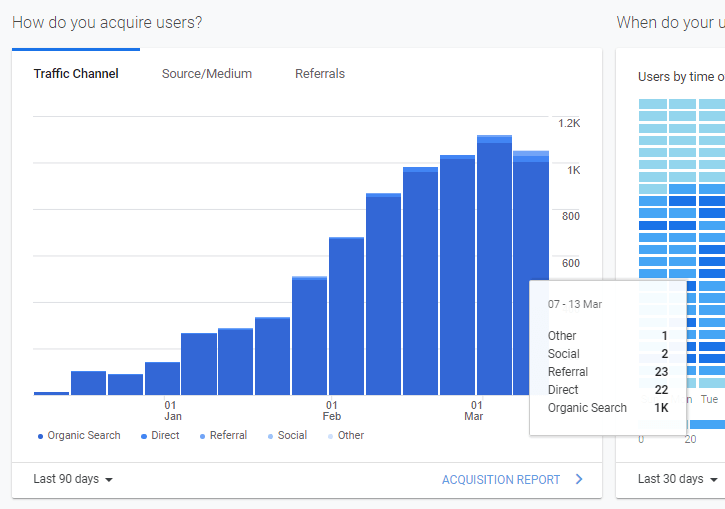Screen dimensions: 725x509
Task: Click the arrow icon next to Acquisition Report
Action: tap(579, 480)
